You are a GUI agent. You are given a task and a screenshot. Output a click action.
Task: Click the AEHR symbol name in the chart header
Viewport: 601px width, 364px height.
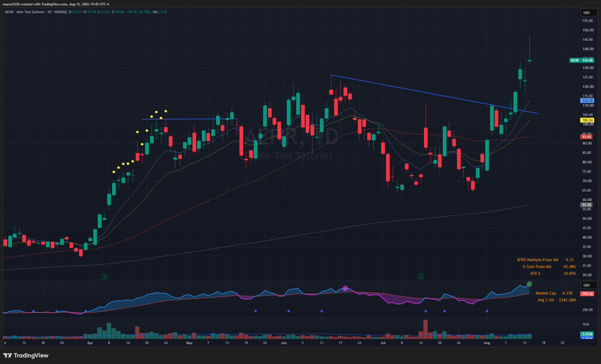[9, 12]
